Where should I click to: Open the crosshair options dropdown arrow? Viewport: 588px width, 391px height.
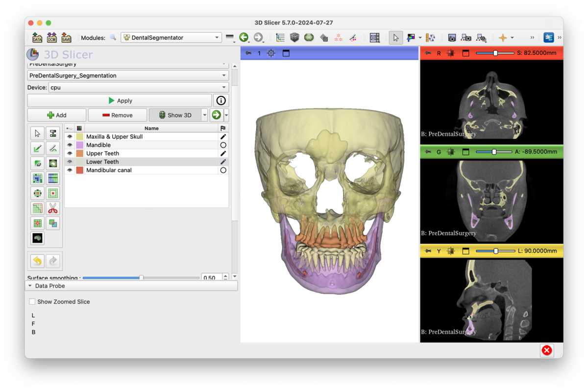coord(513,38)
